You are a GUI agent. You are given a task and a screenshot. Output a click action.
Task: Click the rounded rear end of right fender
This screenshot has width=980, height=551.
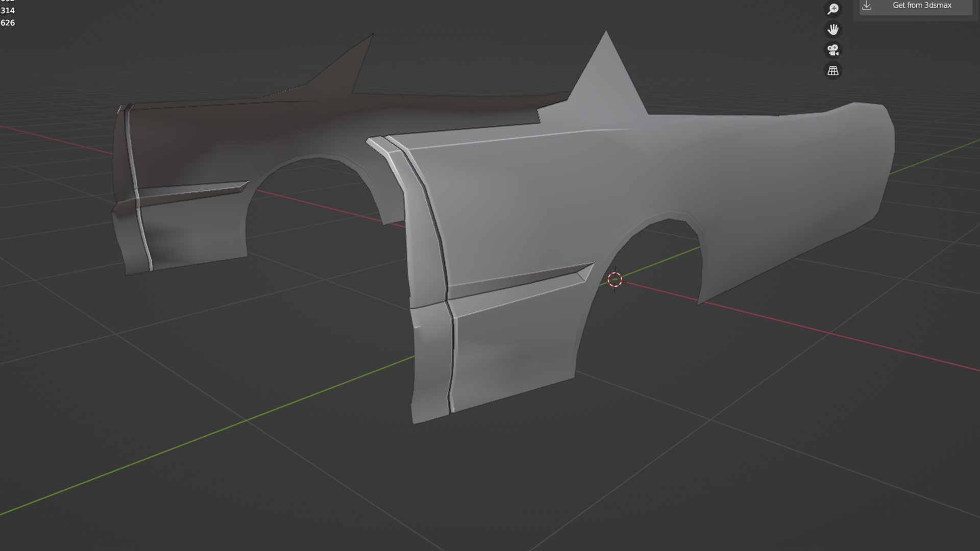click(875, 153)
